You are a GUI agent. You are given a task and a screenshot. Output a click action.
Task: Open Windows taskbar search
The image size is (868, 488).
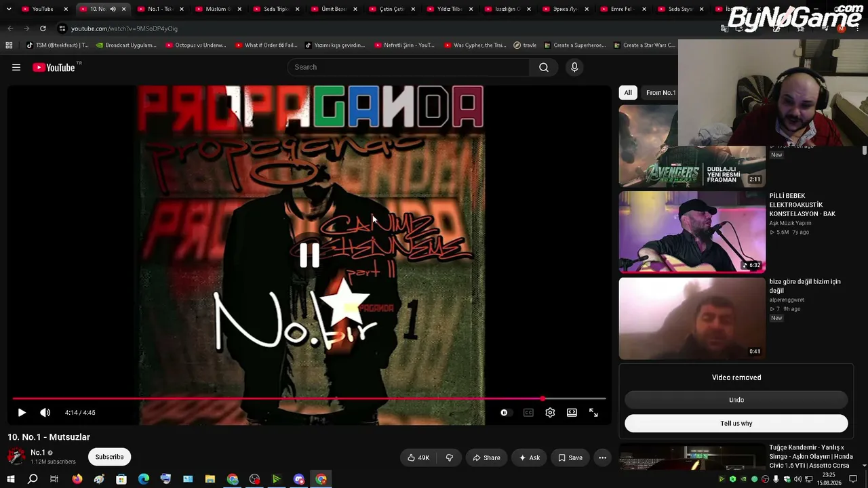coord(33,479)
